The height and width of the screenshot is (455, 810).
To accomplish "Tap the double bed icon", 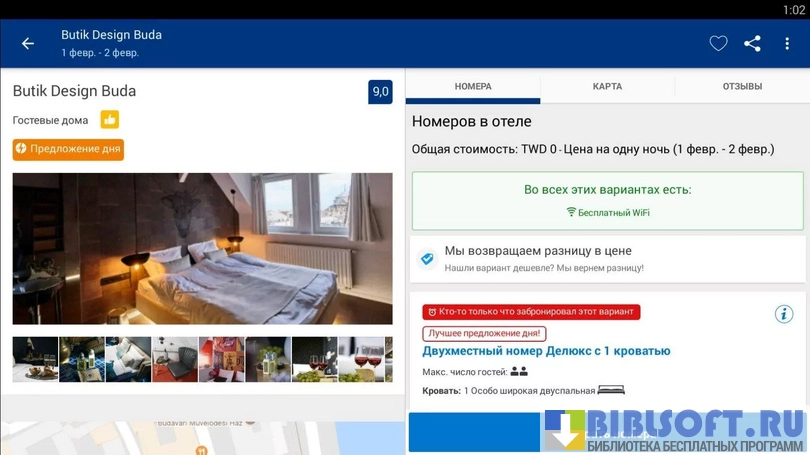I will [x=610, y=390].
